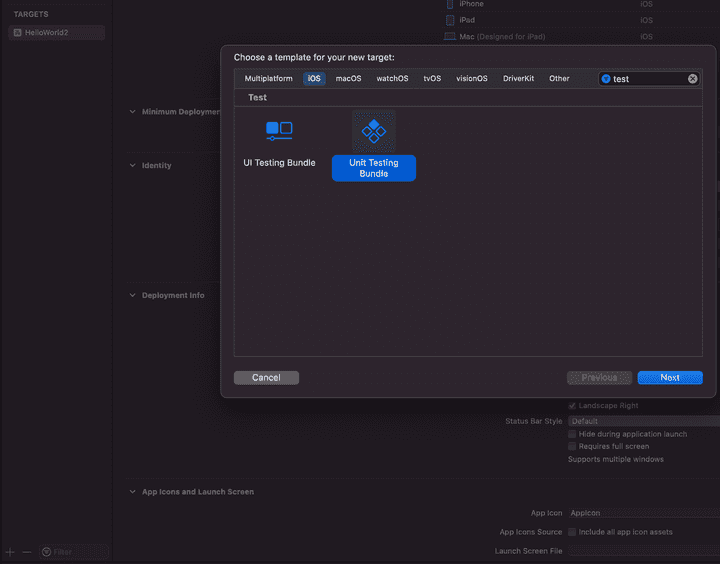Collapse the App Icons and Launch Screen section
This screenshot has width=720, height=564.
[x=133, y=492]
